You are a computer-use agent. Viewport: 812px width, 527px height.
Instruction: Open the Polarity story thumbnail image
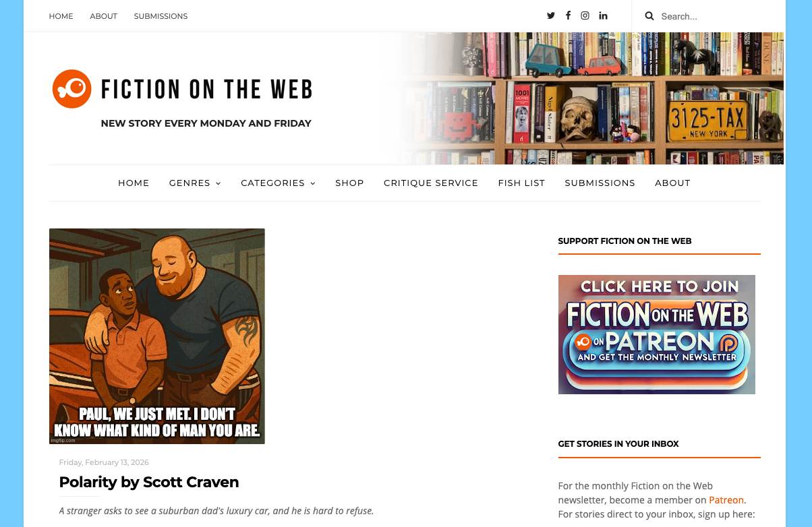(157, 336)
